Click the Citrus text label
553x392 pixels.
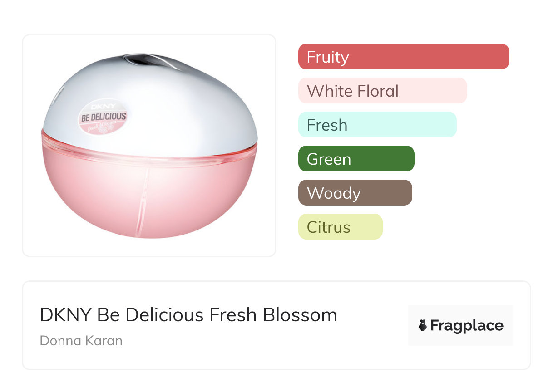click(x=328, y=227)
